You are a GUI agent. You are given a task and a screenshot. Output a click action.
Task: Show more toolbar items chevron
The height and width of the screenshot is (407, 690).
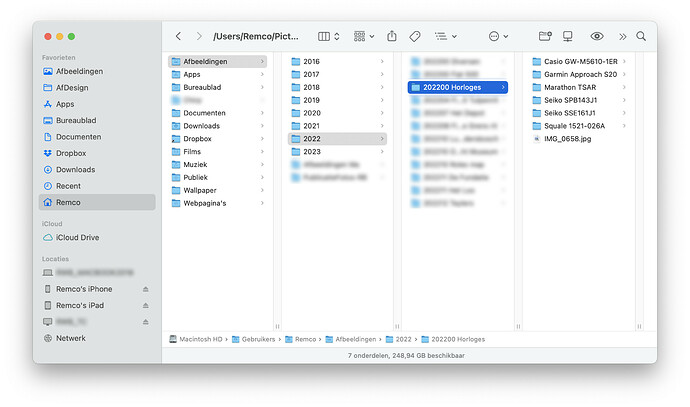point(622,37)
